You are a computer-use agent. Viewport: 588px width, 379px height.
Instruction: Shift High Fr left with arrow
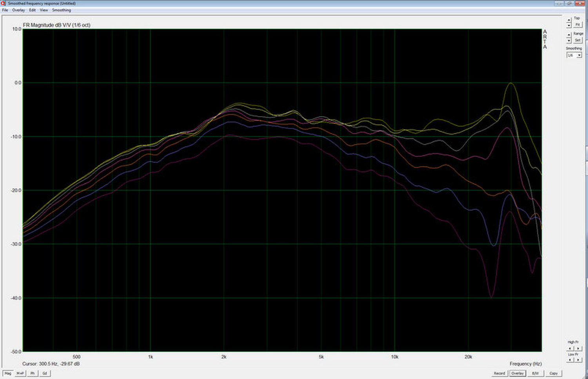tap(570, 348)
